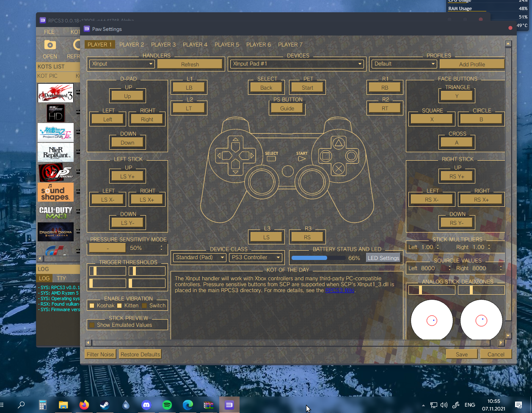This screenshot has height=413, width=532.
Task: Select the NieR Replicant game icon
Action: [x=56, y=152]
